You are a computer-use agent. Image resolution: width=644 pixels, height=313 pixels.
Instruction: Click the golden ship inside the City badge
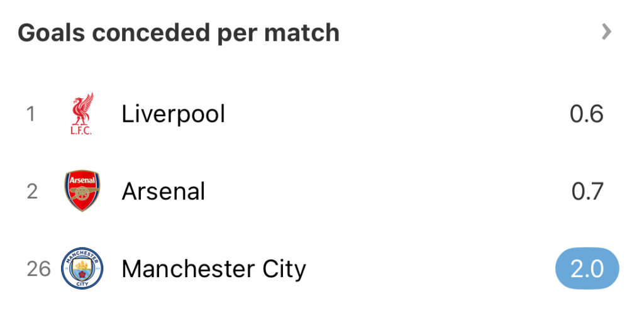[82, 265]
